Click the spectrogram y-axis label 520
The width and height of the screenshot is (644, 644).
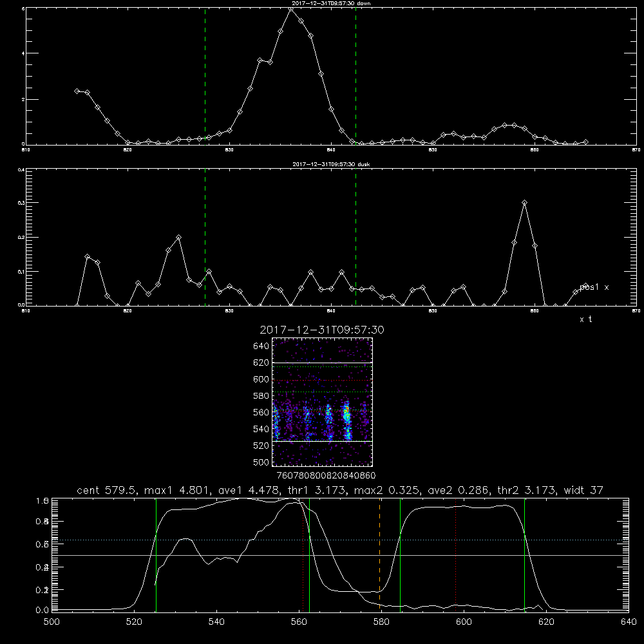click(x=261, y=446)
